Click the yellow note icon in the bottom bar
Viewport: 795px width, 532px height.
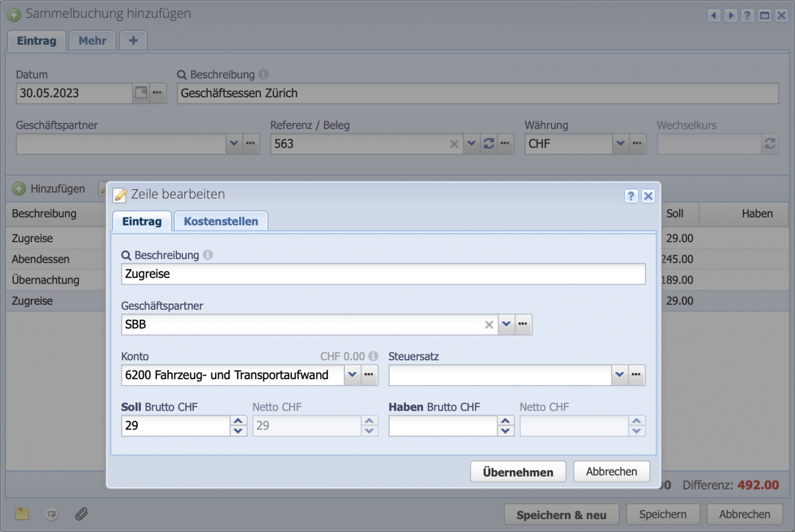(22, 514)
